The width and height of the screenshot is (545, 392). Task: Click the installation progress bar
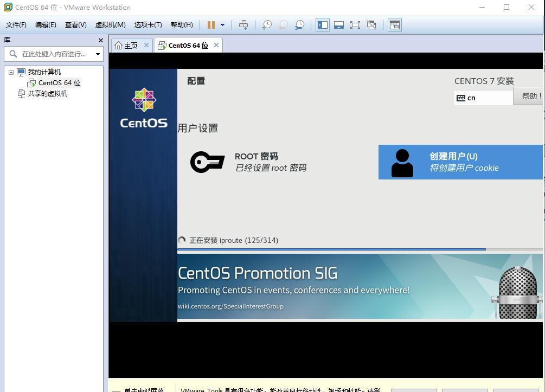point(360,249)
